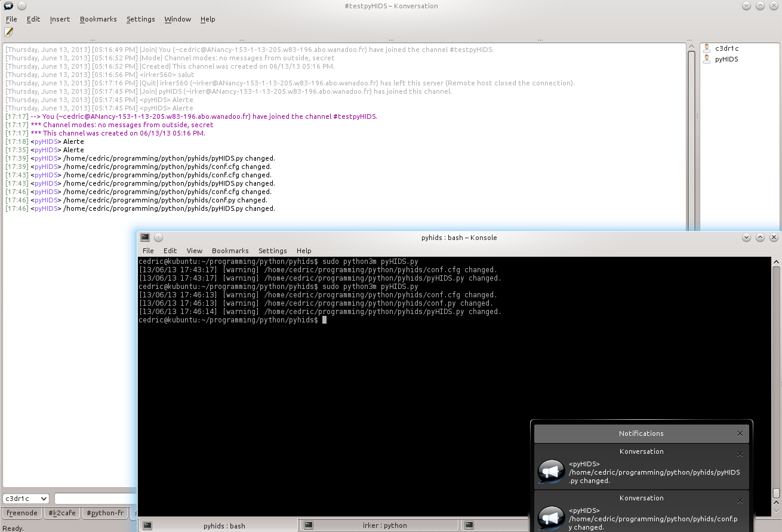Screen dimensions: 782x532
Task: Switch to the #k2cafe channel tab
Action: tap(62, 513)
